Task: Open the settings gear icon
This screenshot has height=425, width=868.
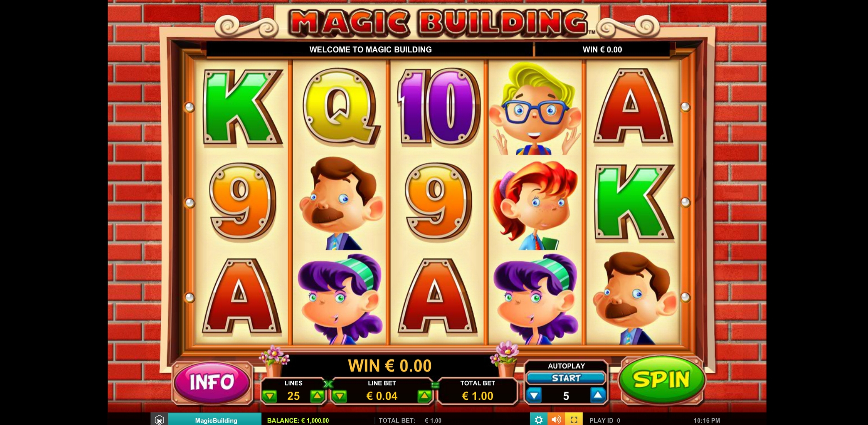Action: point(538,420)
